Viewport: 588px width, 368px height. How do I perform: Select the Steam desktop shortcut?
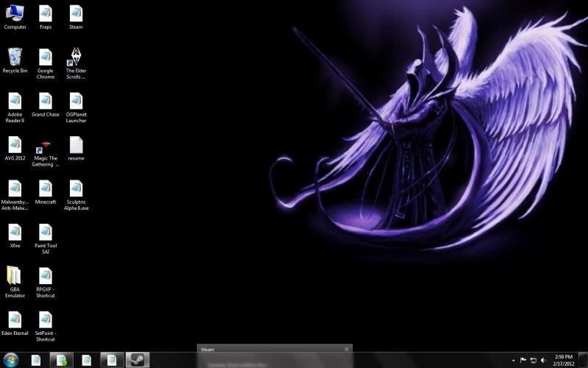coord(76,17)
